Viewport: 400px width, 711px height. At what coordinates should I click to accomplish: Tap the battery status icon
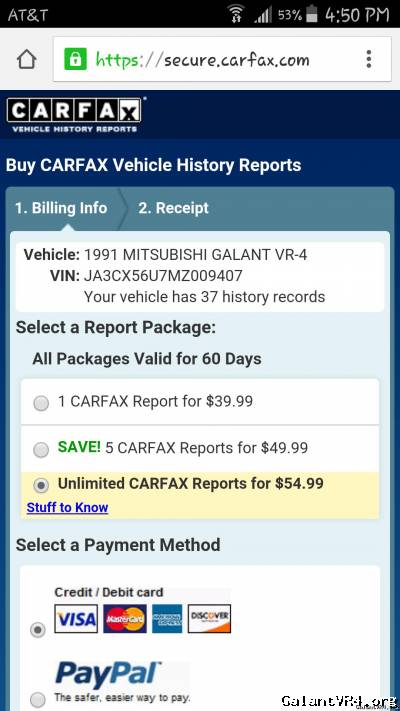coord(312,14)
